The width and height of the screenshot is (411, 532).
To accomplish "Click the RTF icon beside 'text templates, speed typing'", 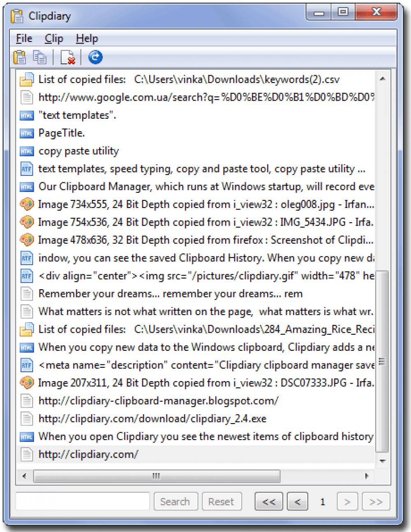I will tap(26, 168).
